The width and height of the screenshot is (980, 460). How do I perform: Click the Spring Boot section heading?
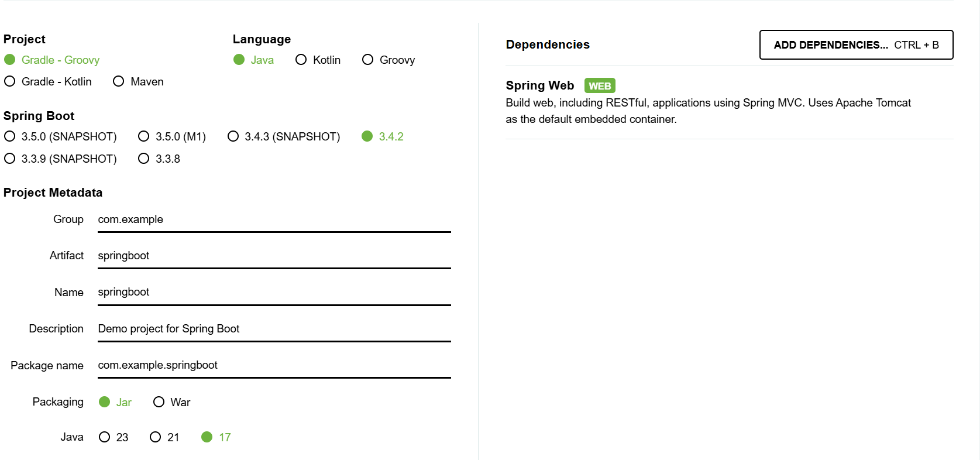pos(39,116)
